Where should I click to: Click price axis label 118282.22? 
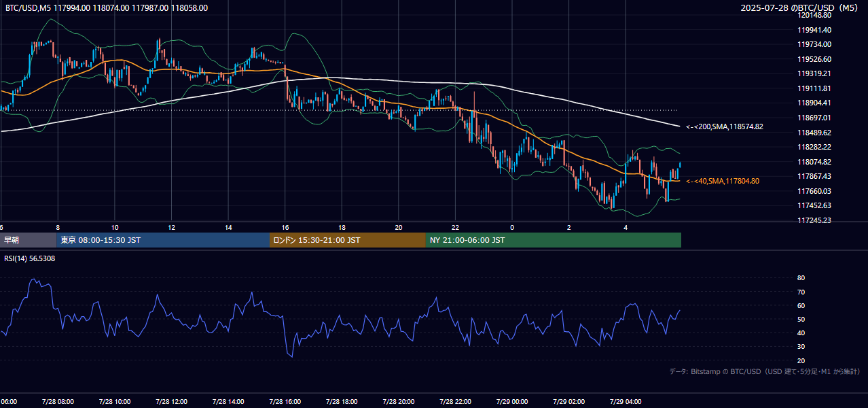pyautogui.click(x=814, y=147)
